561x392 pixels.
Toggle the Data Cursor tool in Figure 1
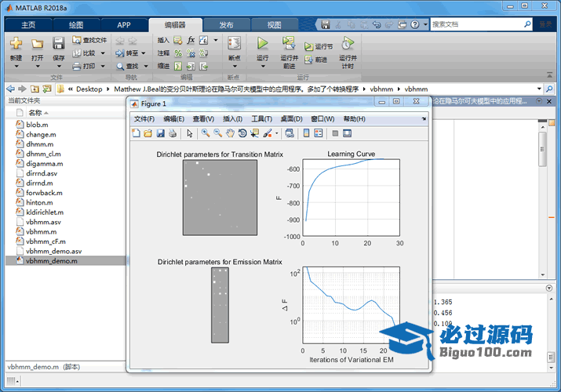[x=255, y=133]
